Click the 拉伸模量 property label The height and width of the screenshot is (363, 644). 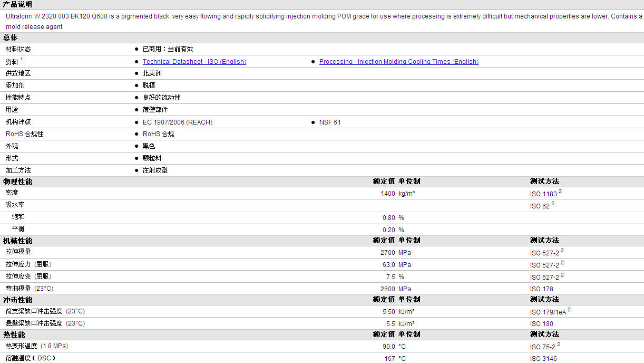point(18,252)
